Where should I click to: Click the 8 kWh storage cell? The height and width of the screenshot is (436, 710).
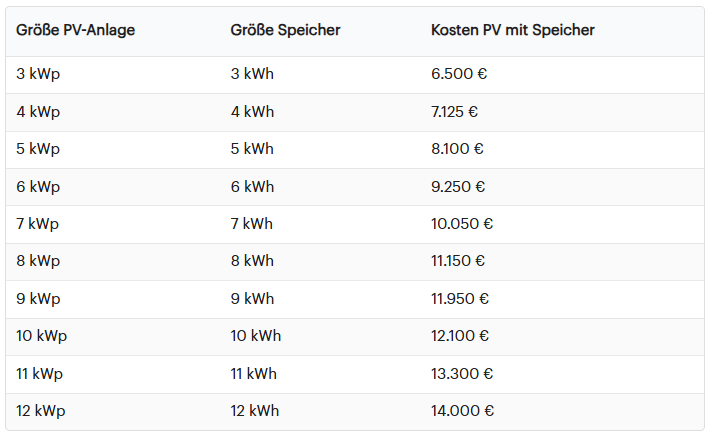[252, 261]
